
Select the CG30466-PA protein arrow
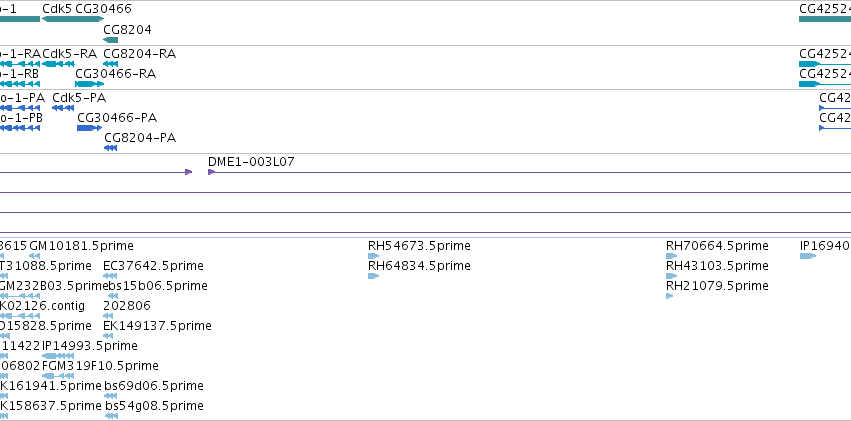coord(89,128)
